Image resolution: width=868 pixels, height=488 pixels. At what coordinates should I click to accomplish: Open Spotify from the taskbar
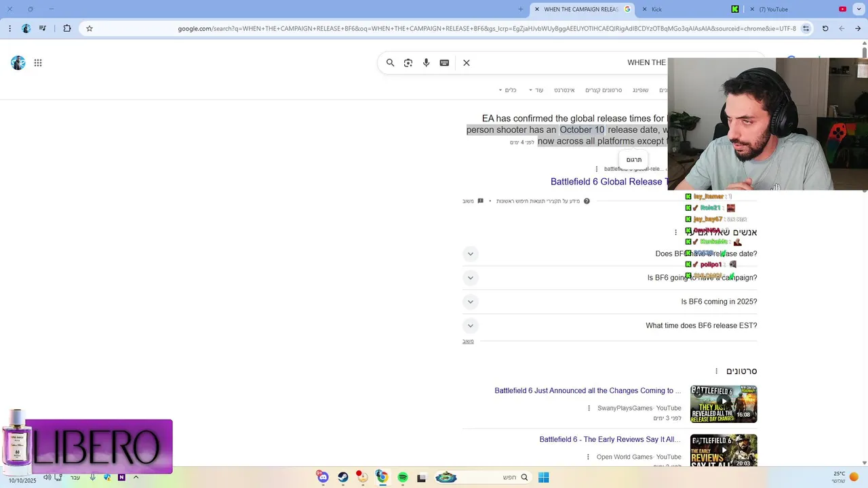pos(403,477)
